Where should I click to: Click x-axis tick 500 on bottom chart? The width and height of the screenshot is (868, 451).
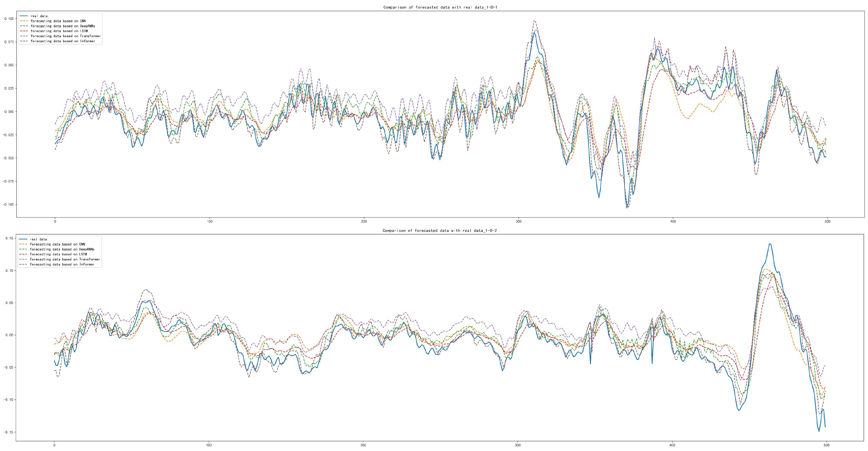pyautogui.click(x=827, y=445)
